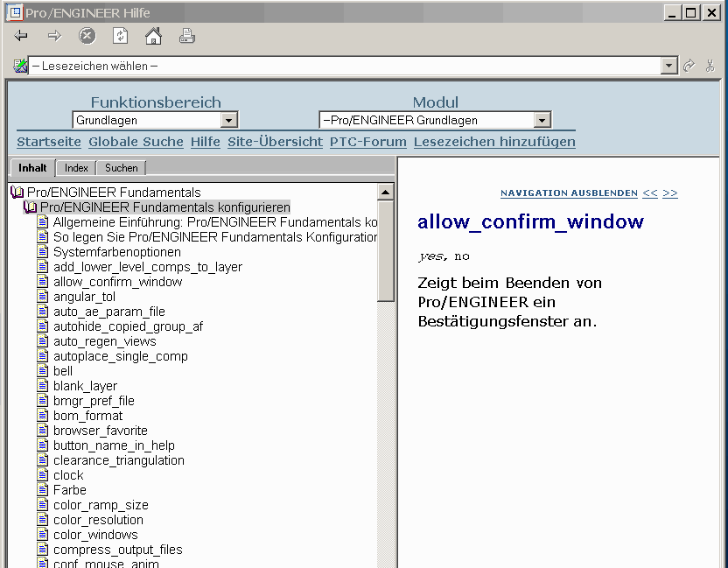Open the Startseite link
728x568 pixels.
tap(49, 142)
